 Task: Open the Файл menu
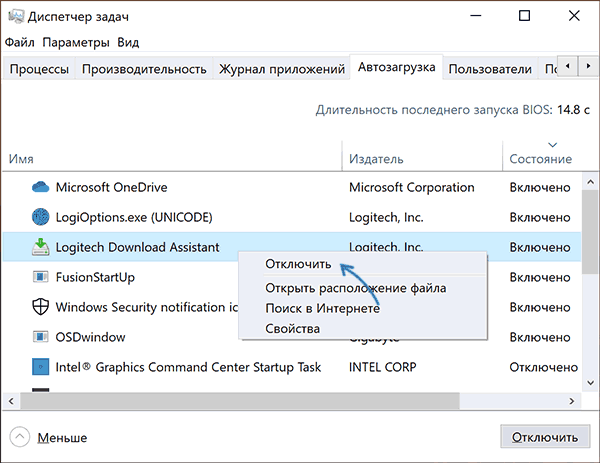coord(20,42)
